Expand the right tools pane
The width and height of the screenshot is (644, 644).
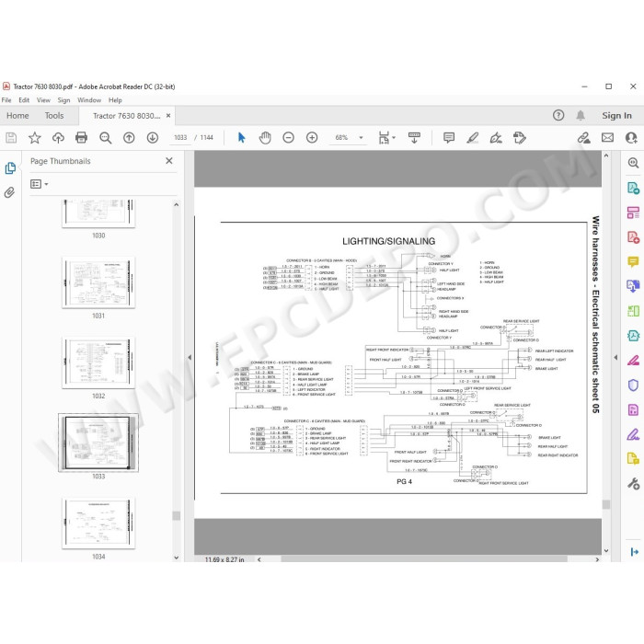point(634,552)
